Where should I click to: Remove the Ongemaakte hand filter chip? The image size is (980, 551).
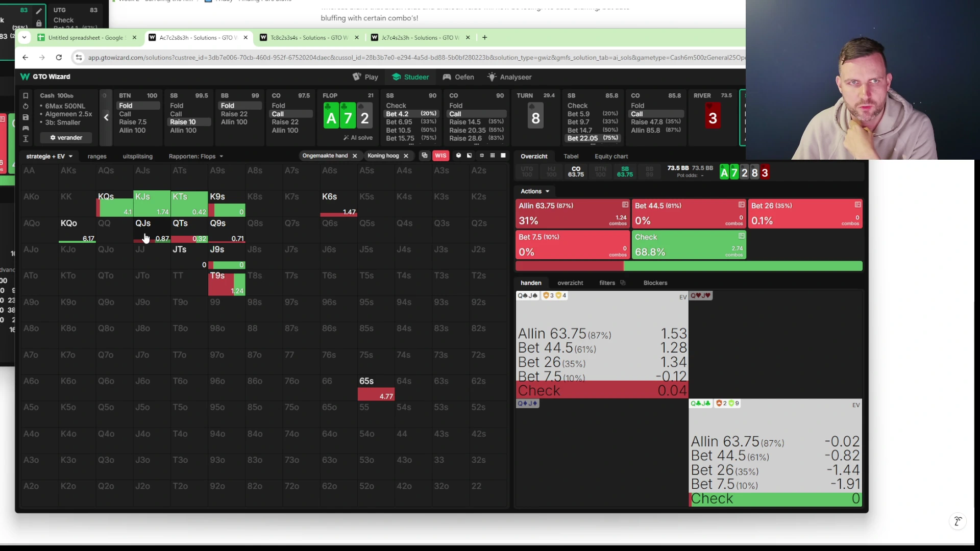(x=355, y=156)
